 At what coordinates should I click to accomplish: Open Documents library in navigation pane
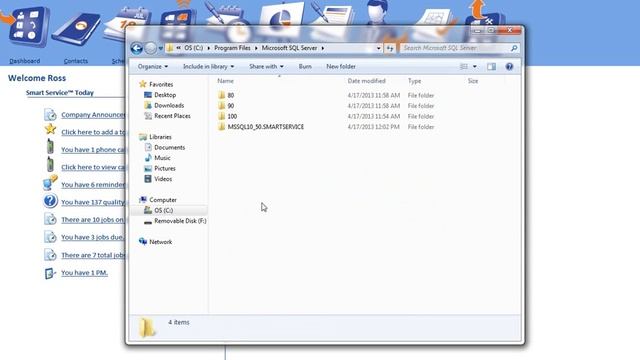point(169,147)
